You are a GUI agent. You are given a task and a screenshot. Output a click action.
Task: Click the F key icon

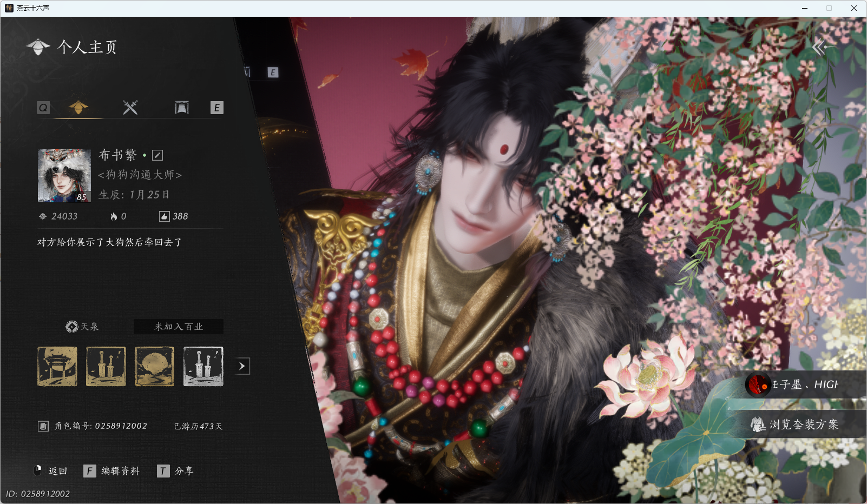[x=90, y=471]
